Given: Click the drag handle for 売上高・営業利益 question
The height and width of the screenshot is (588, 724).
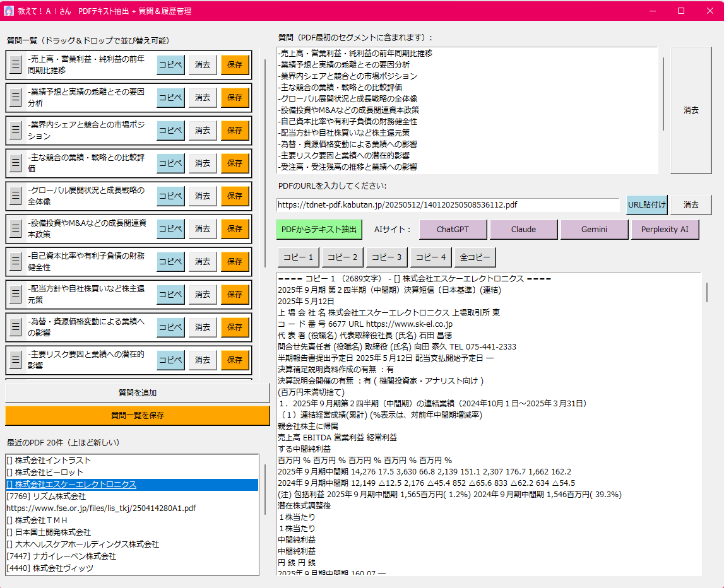Looking at the screenshot, I should 16,65.
